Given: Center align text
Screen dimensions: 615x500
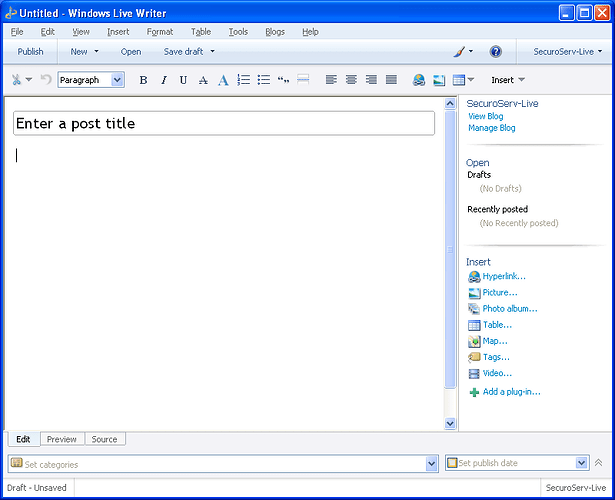Looking at the screenshot, I should pyautogui.click(x=351, y=80).
